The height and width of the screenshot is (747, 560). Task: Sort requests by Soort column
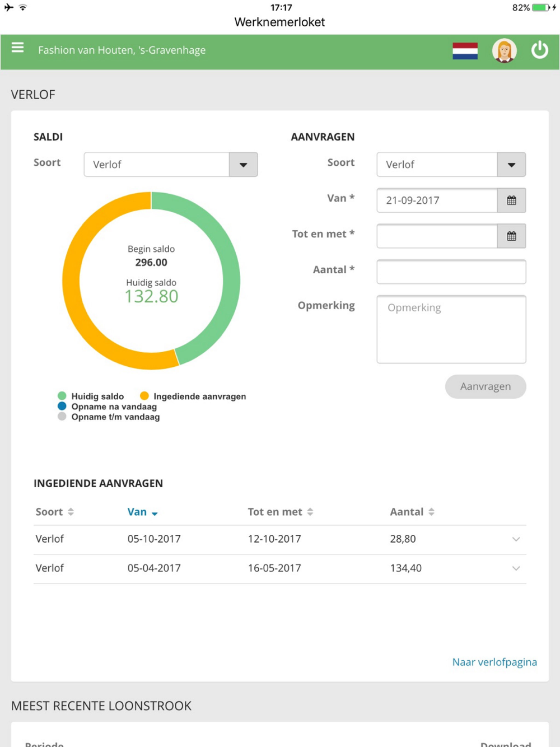click(54, 512)
